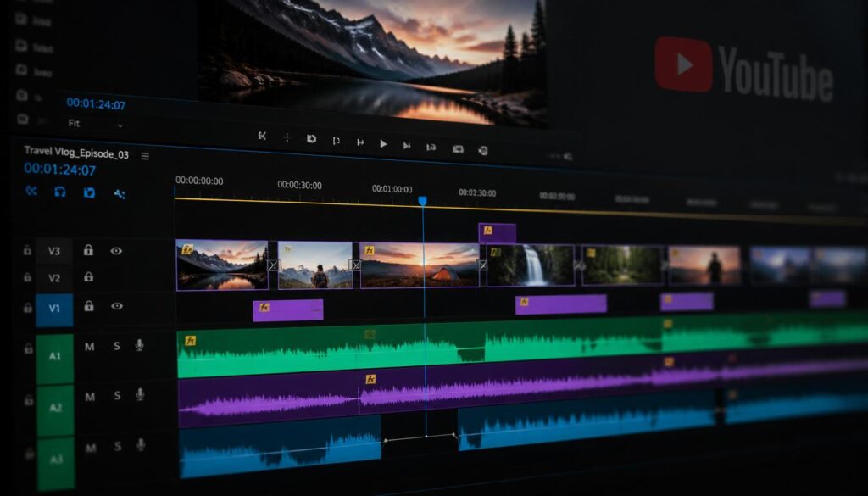Click the third blue square icon under timecode

click(x=89, y=192)
